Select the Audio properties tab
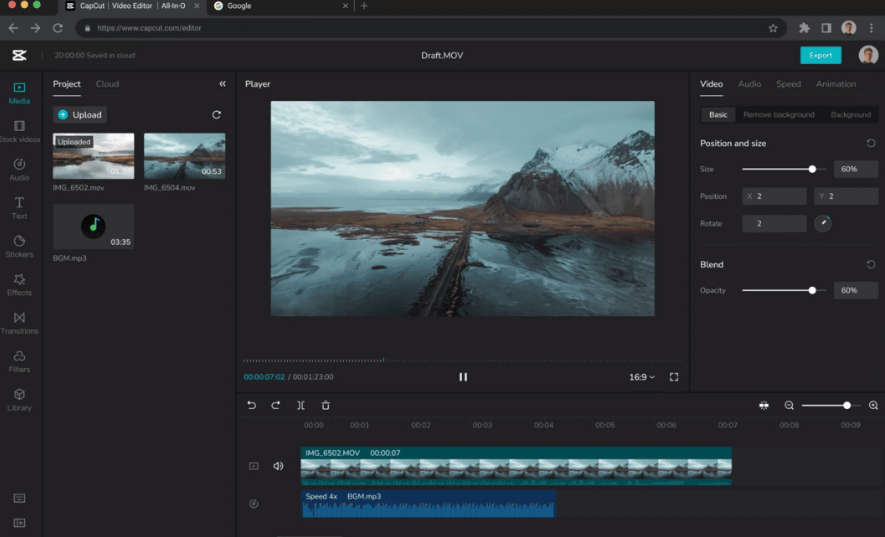The image size is (885, 537). 750,84
